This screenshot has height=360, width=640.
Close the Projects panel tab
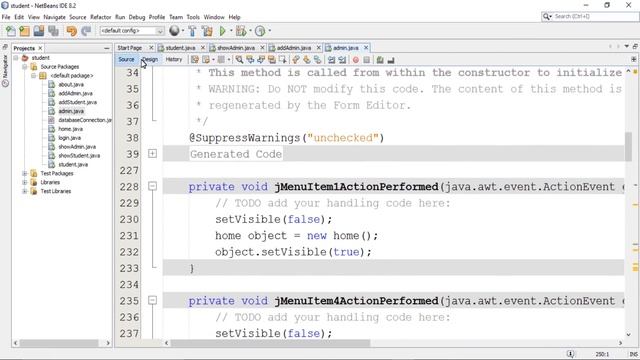click(40, 48)
